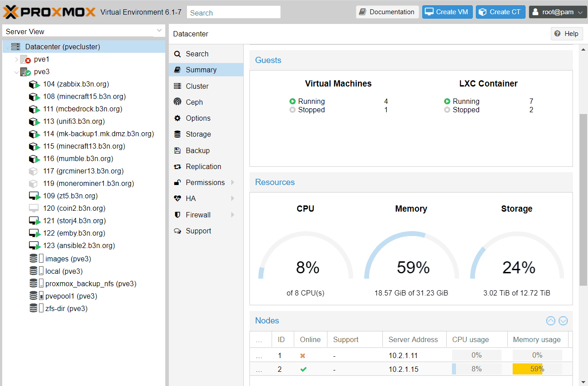Open the Documentation button
The image size is (588, 386).
tap(387, 12)
